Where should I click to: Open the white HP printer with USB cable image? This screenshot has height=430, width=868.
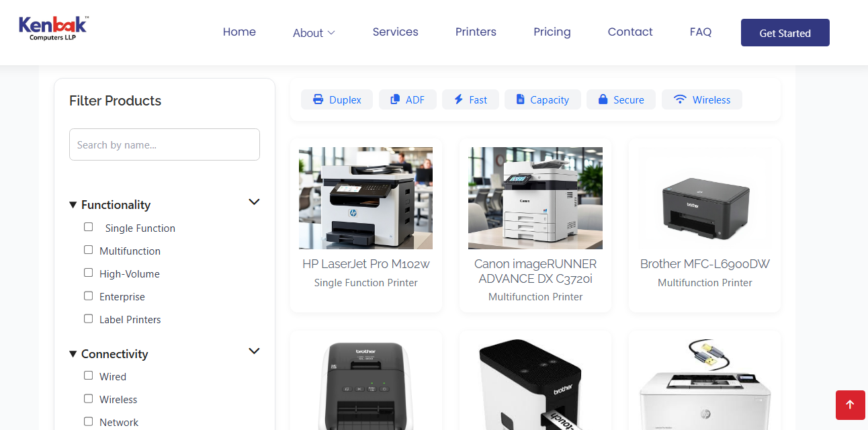pyautogui.click(x=705, y=384)
